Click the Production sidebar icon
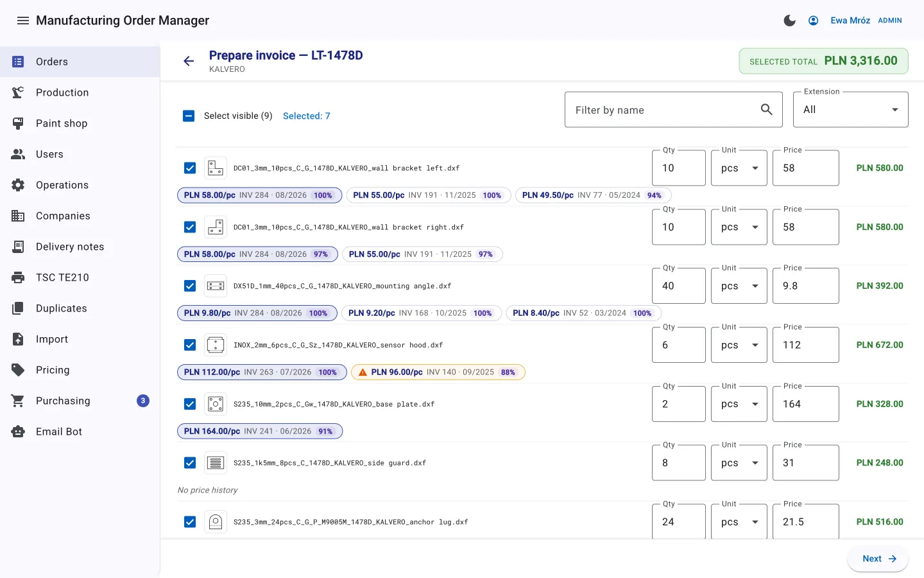924x578 pixels. (x=18, y=92)
